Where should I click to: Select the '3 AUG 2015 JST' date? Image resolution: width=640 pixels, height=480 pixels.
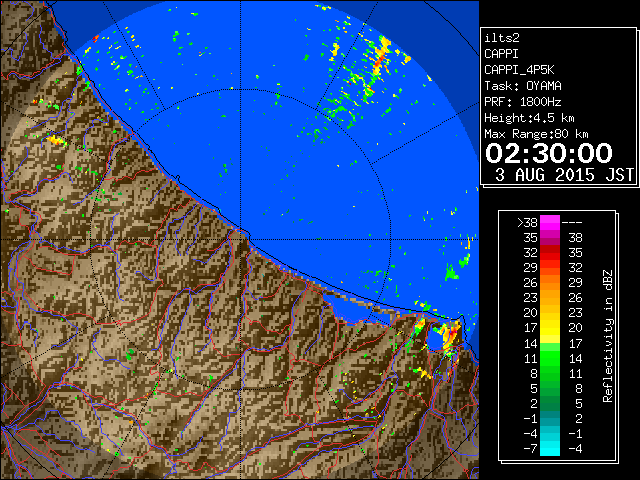(564, 175)
